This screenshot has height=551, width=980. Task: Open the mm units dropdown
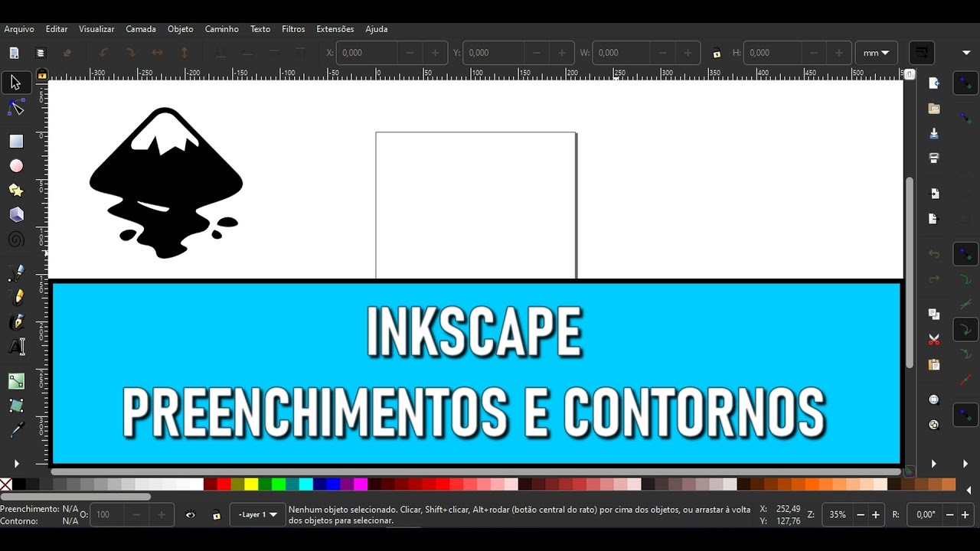click(x=876, y=53)
